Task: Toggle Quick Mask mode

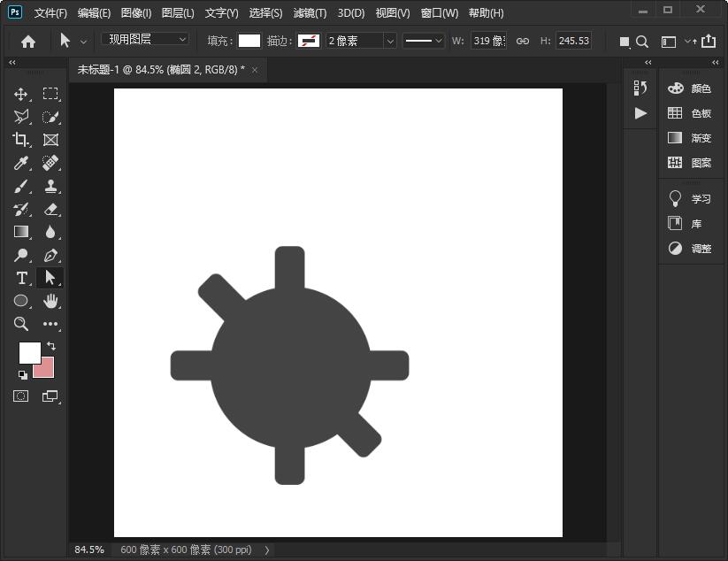Action: pos(21,396)
